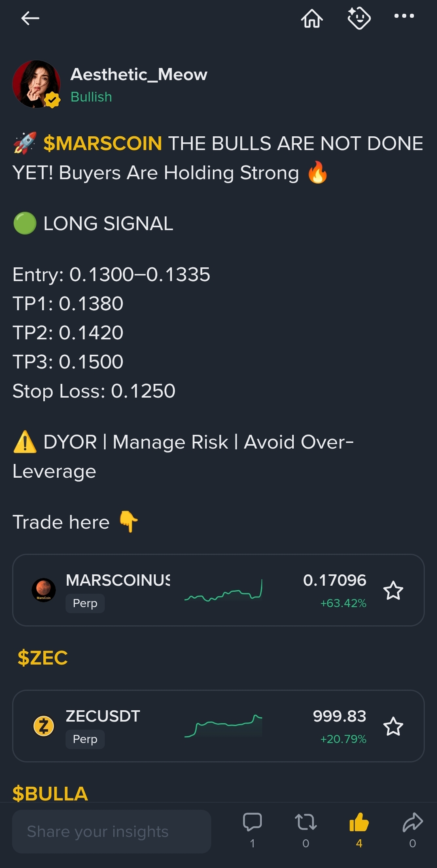Open the MarsCoin coin logo
The width and height of the screenshot is (437, 868).
point(44,590)
